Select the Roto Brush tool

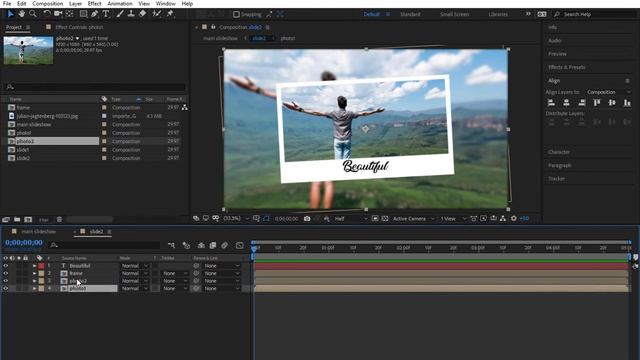[157, 14]
